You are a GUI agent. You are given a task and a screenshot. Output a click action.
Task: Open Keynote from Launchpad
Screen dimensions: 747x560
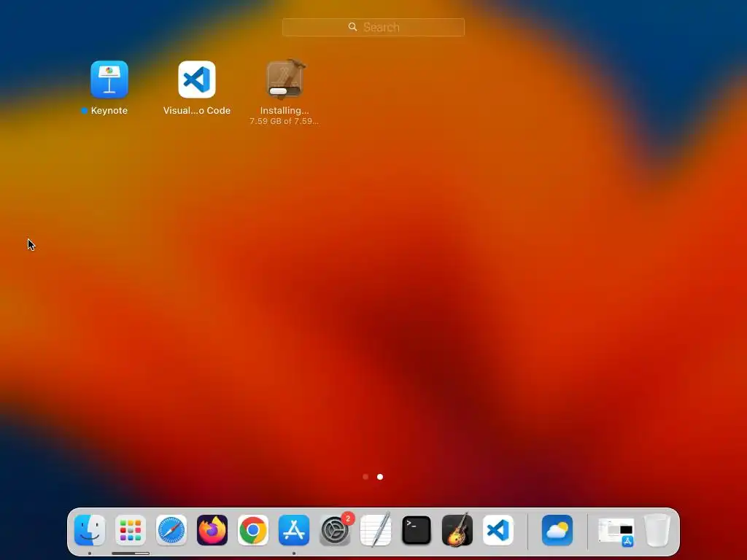coord(109,79)
